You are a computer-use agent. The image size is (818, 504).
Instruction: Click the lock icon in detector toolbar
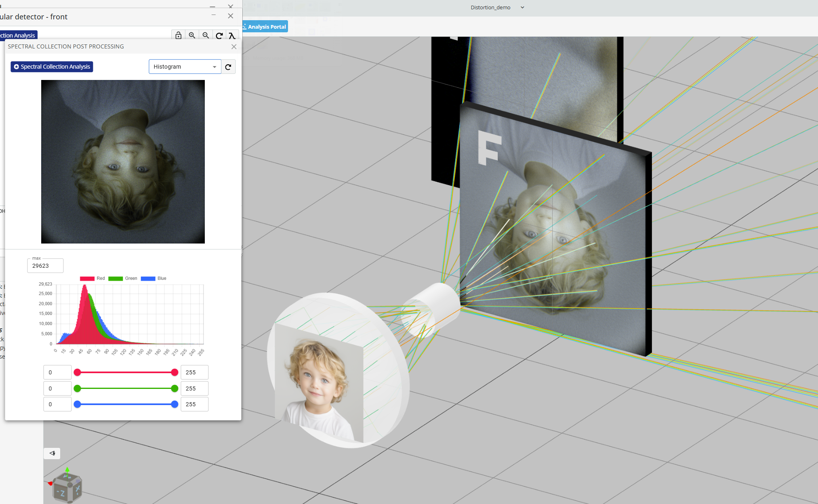(x=178, y=36)
